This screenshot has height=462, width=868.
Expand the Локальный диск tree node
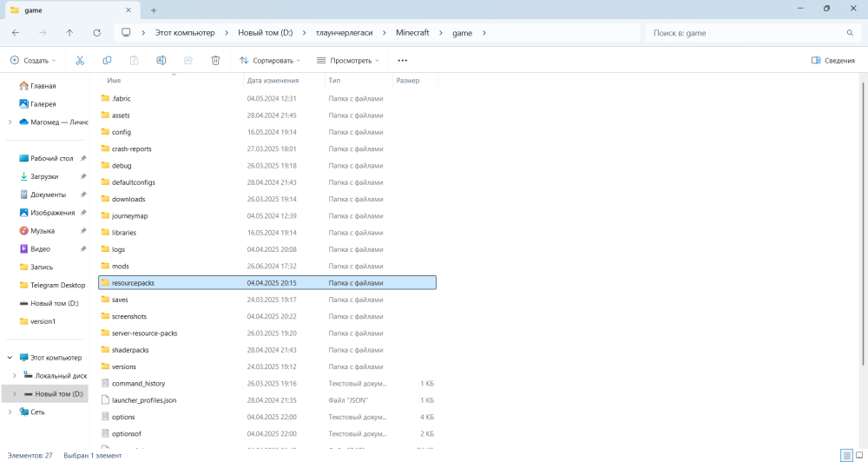[15, 375]
